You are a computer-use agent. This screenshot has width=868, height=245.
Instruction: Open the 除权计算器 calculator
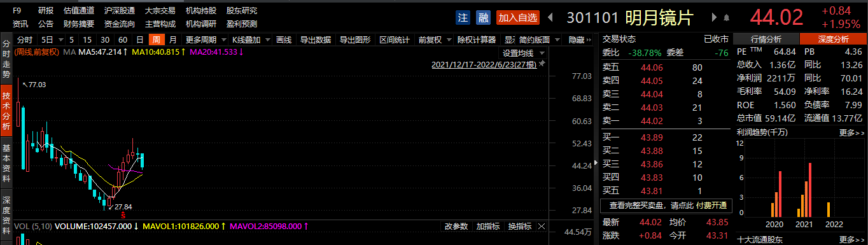pos(477,39)
